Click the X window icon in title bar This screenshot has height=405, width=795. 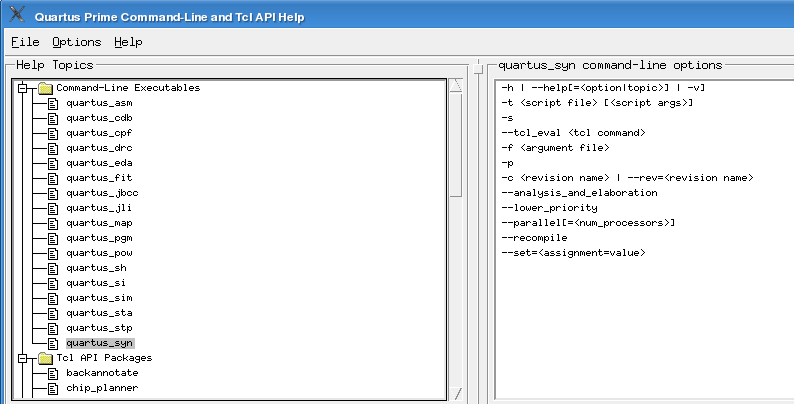coord(17,14)
